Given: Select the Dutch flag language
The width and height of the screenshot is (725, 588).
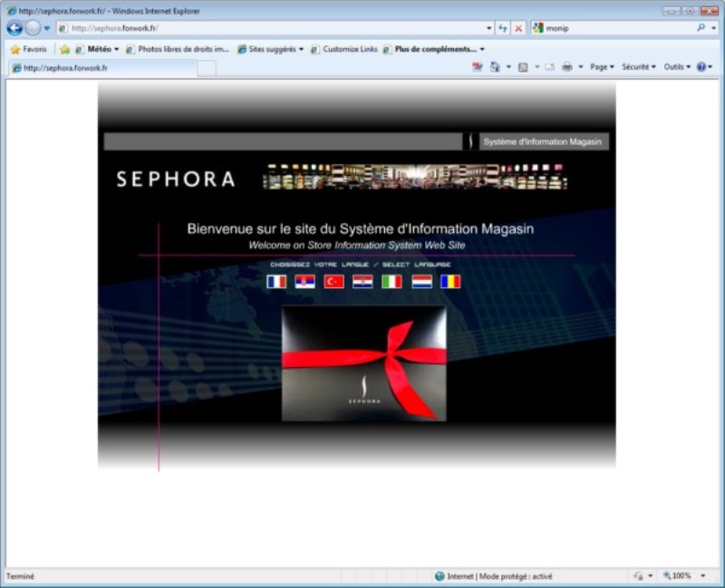Looking at the screenshot, I should pos(421,282).
